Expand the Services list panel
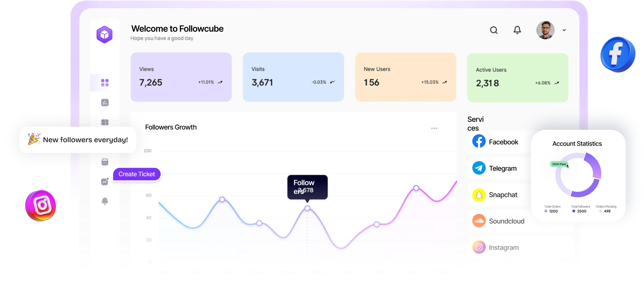 click(476, 124)
